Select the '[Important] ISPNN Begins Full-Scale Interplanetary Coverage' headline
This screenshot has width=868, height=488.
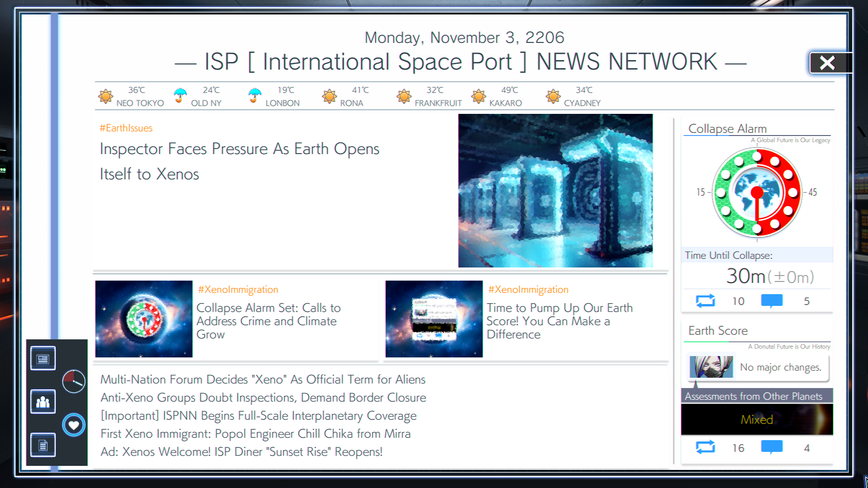[258, 416]
